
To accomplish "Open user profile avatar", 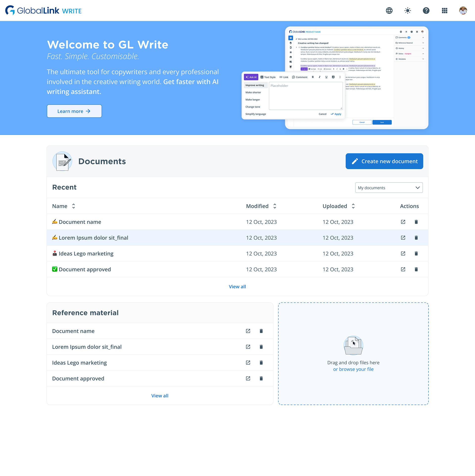I will [x=463, y=11].
